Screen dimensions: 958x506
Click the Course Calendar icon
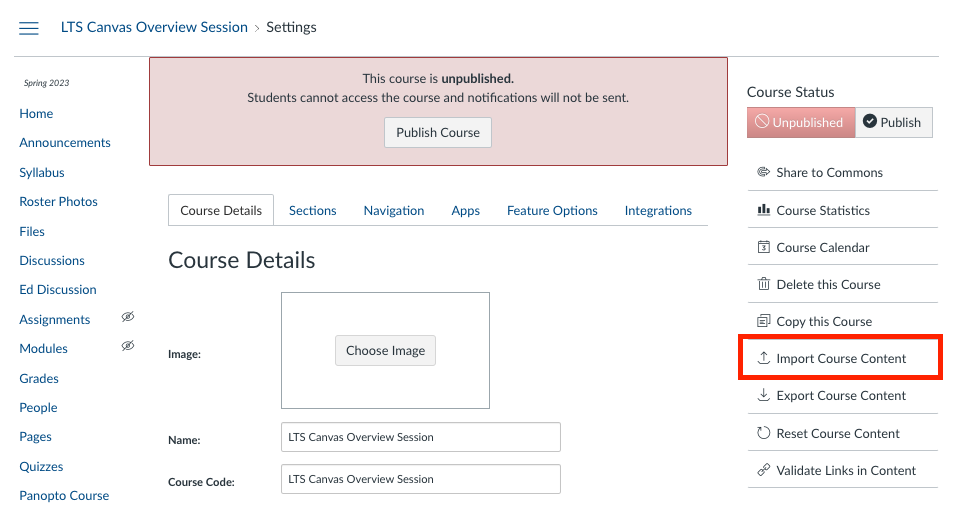[x=764, y=247]
